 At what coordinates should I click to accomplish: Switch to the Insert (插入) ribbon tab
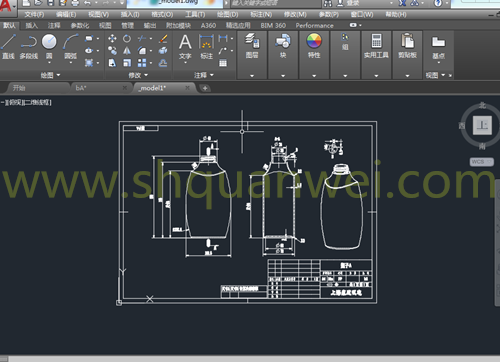point(32,26)
